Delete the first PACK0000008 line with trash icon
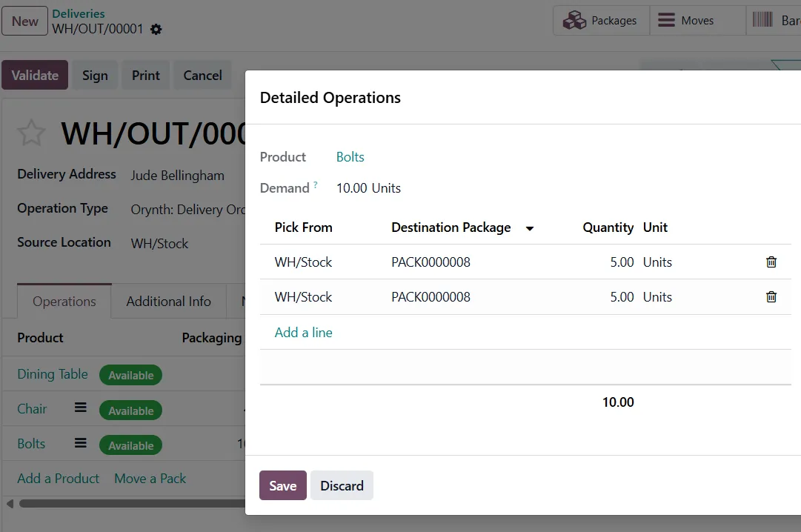 (x=771, y=262)
